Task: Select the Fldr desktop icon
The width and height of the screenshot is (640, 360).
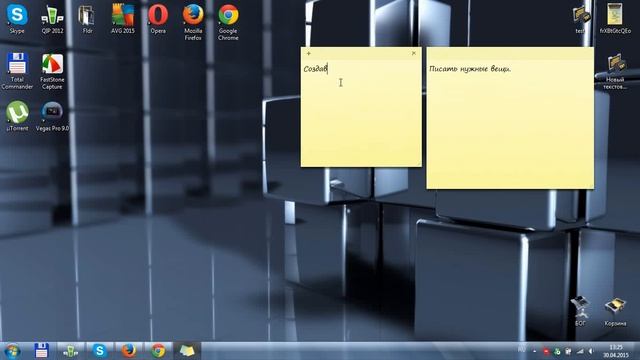Action: [87, 18]
